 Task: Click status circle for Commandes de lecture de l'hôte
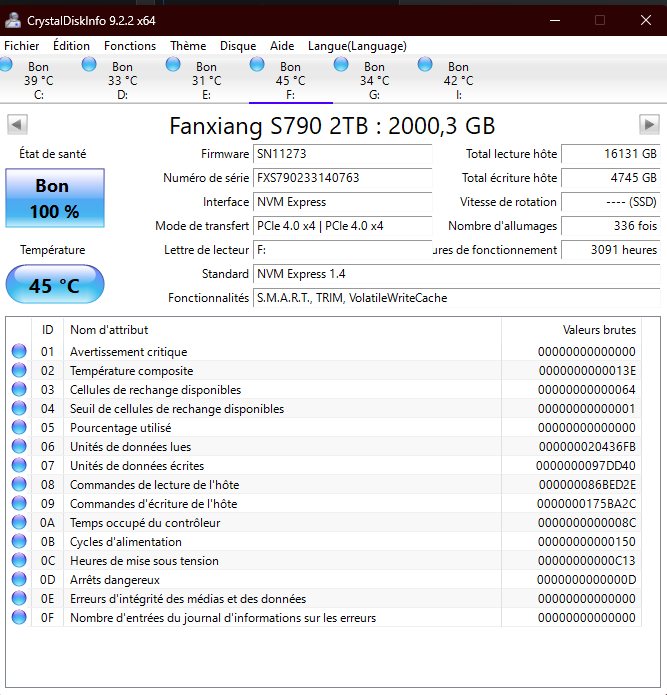tap(19, 484)
